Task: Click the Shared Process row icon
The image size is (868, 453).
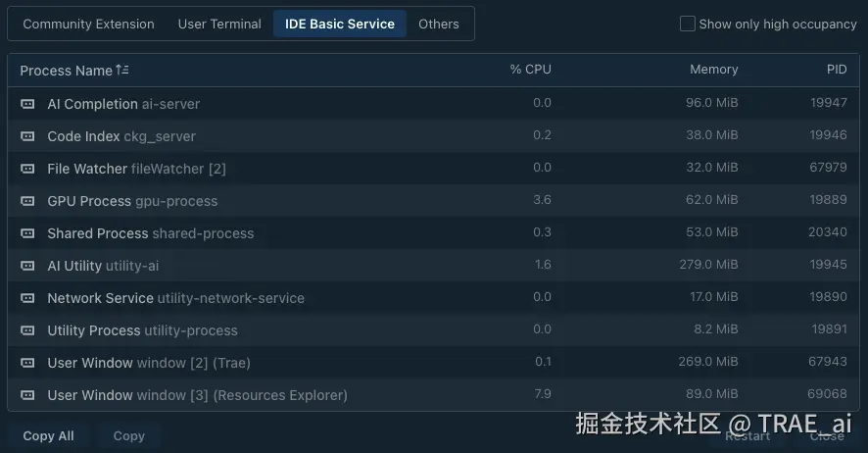Action: [x=27, y=233]
